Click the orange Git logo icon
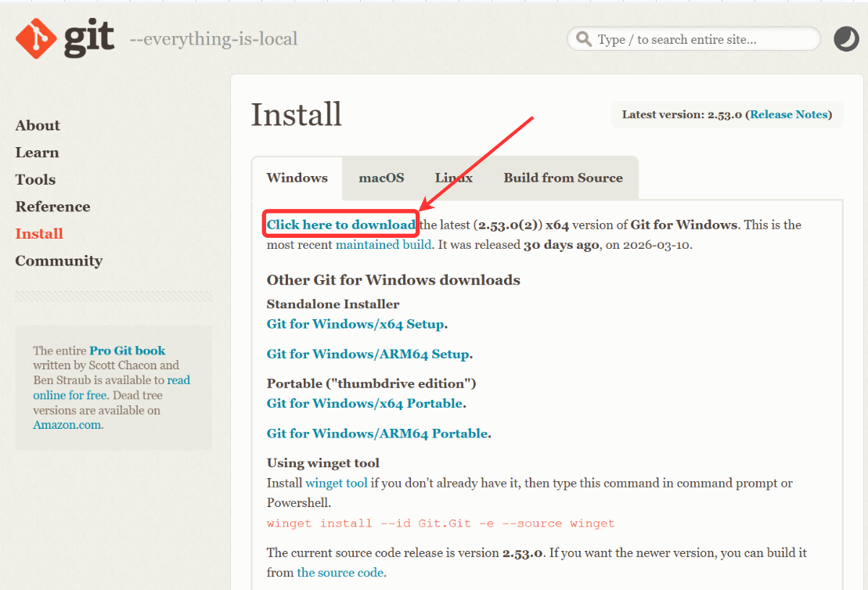The height and width of the screenshot is (590, 868). 36,38
